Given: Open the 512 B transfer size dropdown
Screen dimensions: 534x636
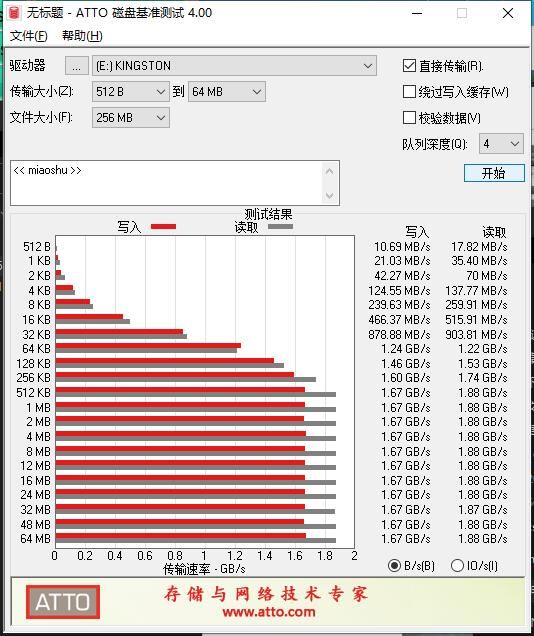Looking at the screenshot, I should [x=131, y=92].
